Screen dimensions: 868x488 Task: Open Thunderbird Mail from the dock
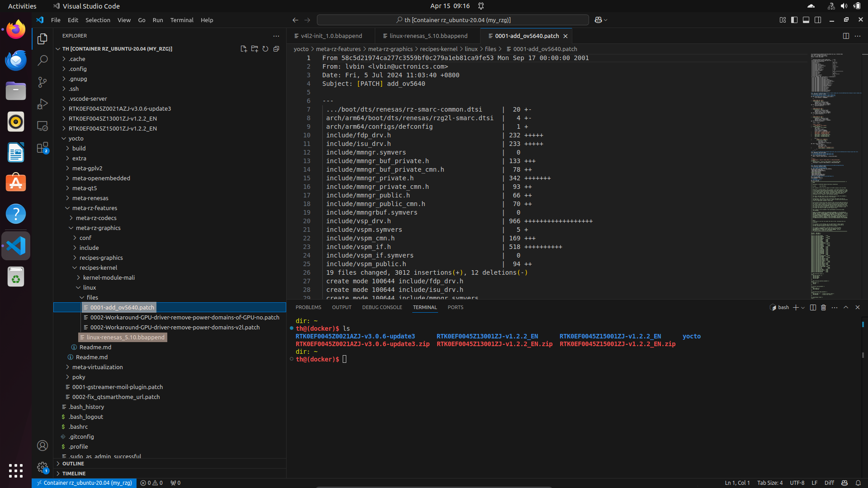16,60
